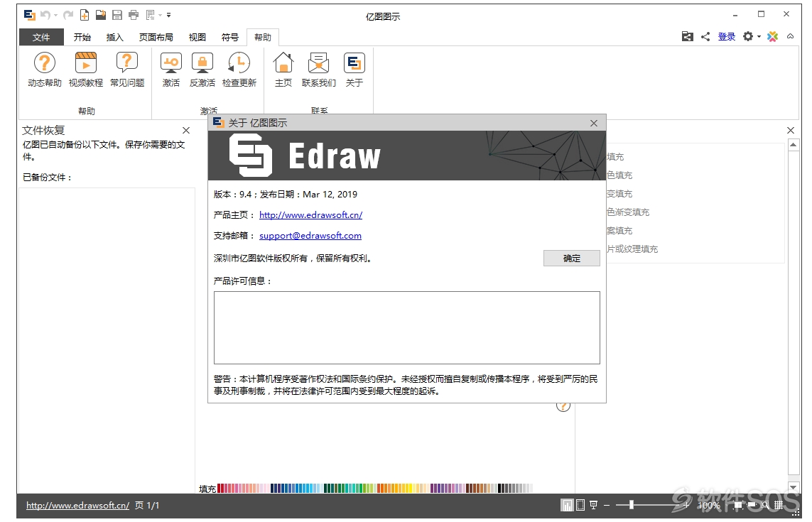This screenshot has width=812, height=522.
Task: Switch to the Insert (插入) tab
Action: point(115,37)
